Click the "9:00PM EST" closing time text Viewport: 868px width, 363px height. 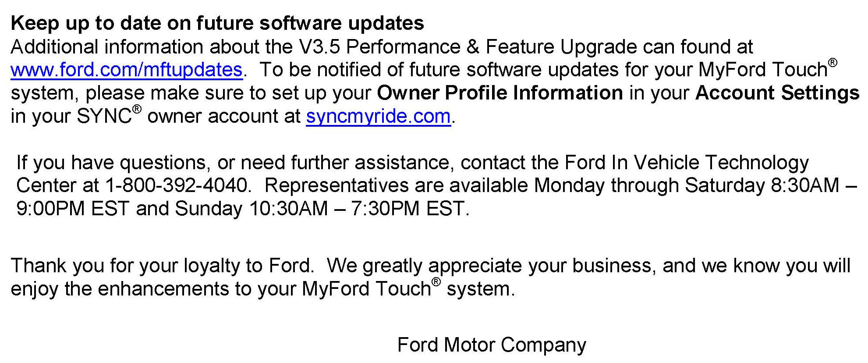pyautogui.click(x=72, y=209)
